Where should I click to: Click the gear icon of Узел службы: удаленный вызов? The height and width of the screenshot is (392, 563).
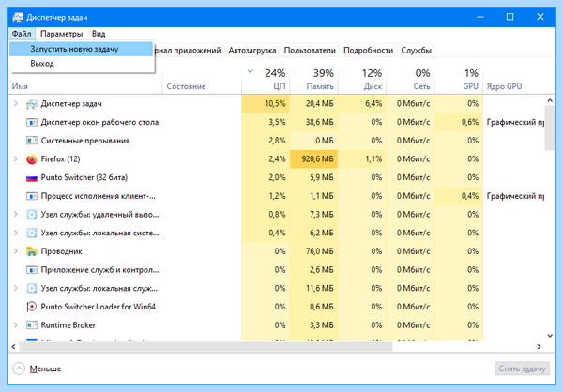click(x=32, y=215)
